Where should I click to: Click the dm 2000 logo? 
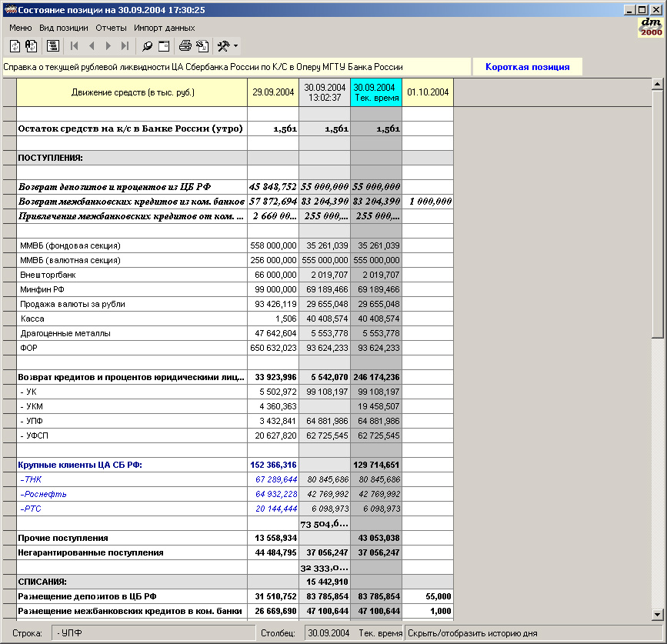tap(651, 27)
